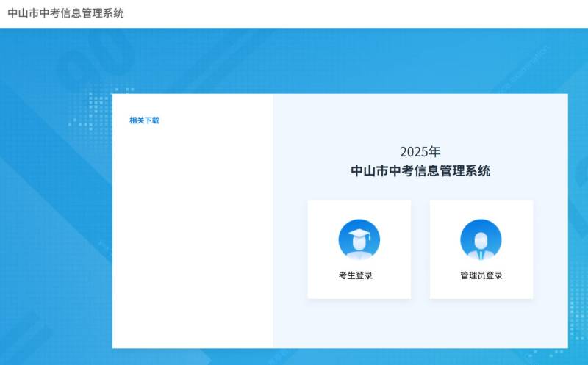Click the light blue area below login cards

(420, 323)
